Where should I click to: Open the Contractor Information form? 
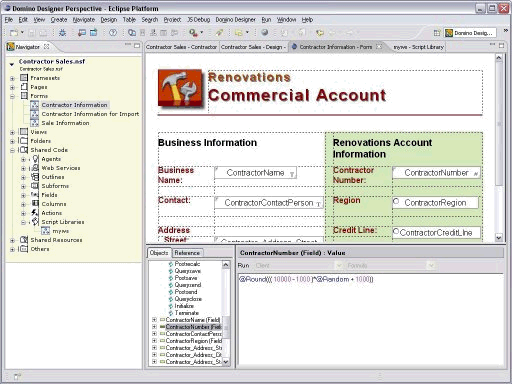pos(74,105)
